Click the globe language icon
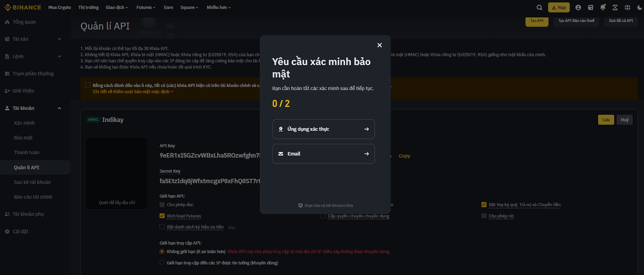 [x=627, y=7]
